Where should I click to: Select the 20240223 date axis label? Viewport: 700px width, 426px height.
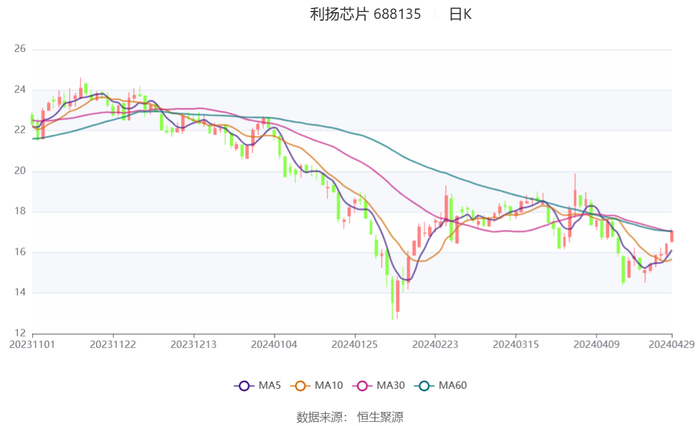point(434,344)
